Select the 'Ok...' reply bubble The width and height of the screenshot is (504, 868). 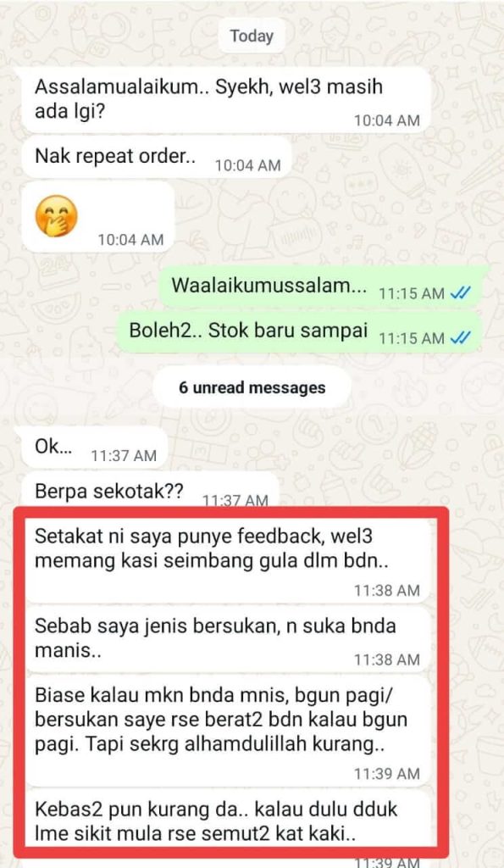[94, 449]
